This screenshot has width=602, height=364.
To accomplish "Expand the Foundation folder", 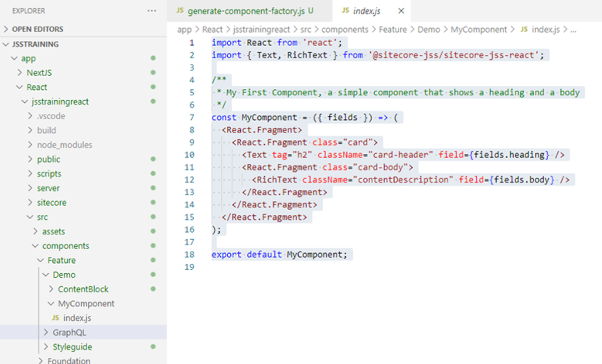I will (41, 360).
